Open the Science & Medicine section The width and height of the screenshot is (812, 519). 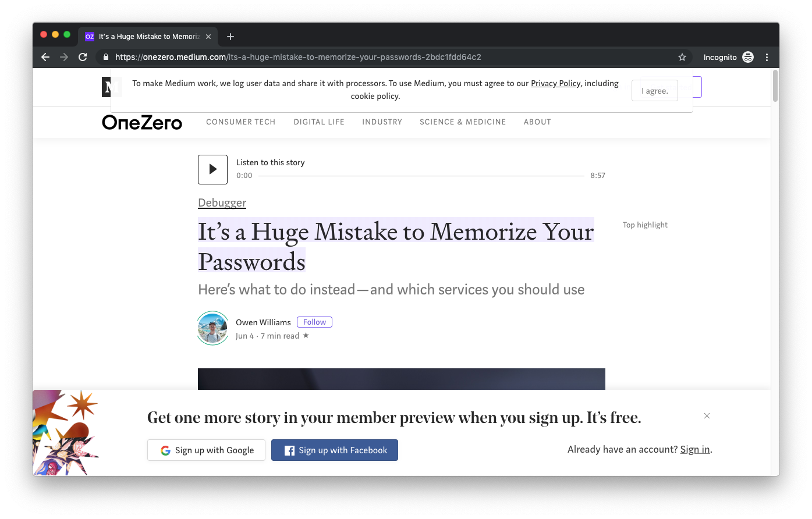(x=463, y=122)
